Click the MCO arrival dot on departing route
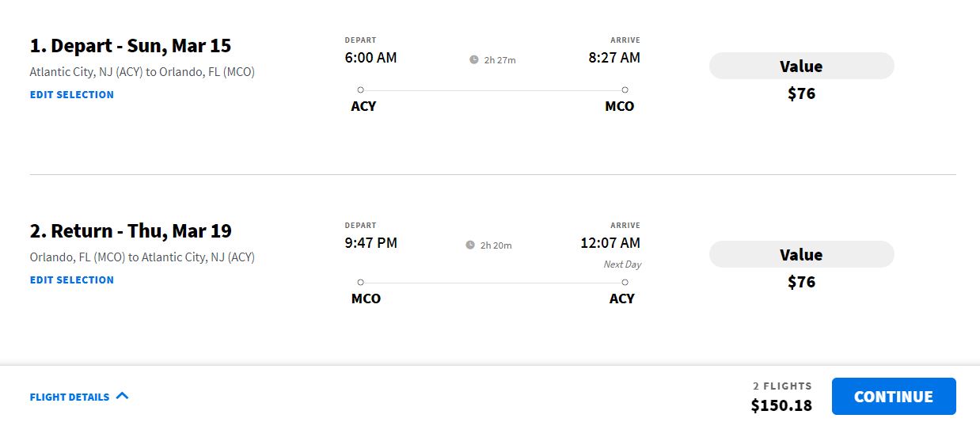The image size is (980, 426). 625,90
